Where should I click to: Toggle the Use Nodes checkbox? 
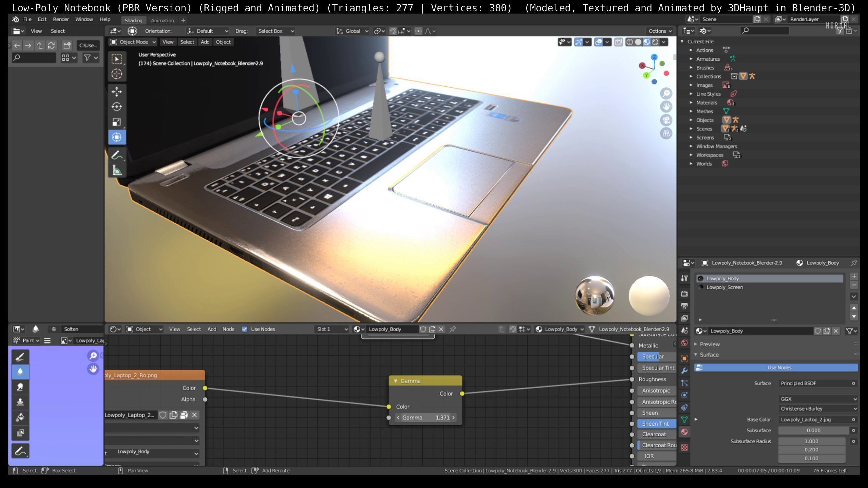[244, 329]
